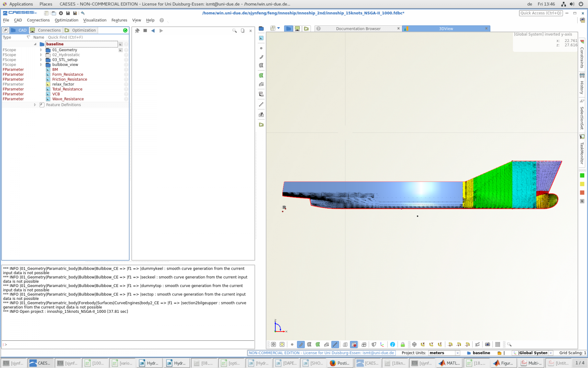Select the curve creation tool in the vertical toolbar

pos(261,57)
